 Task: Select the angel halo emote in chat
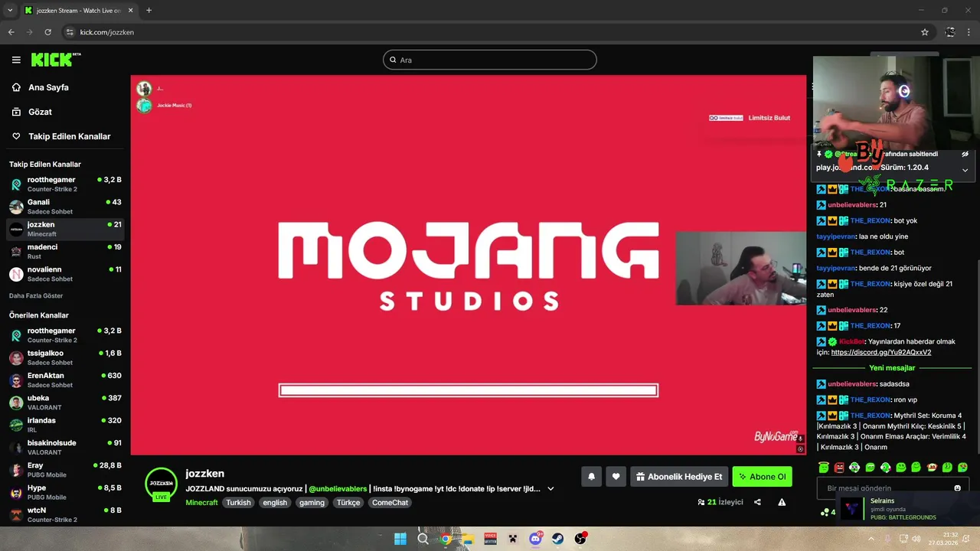pos(824,467)
